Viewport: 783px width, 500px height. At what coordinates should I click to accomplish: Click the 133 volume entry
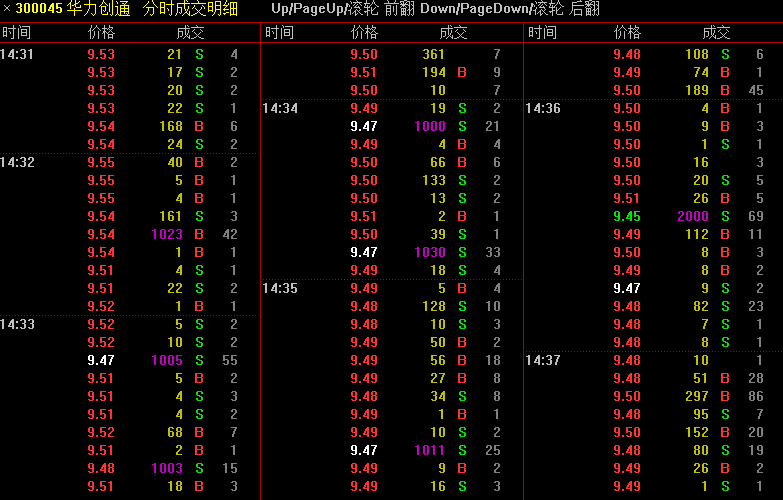(434, 180)
